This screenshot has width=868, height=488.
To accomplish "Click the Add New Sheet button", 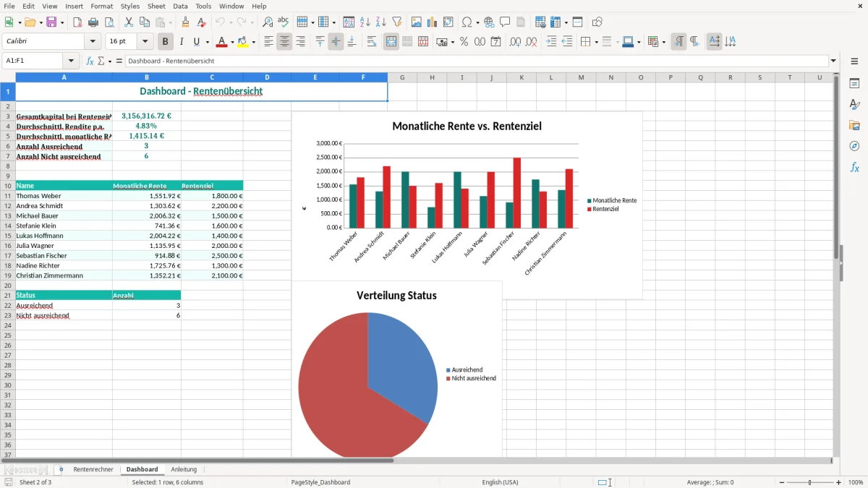I will [61, 469].
